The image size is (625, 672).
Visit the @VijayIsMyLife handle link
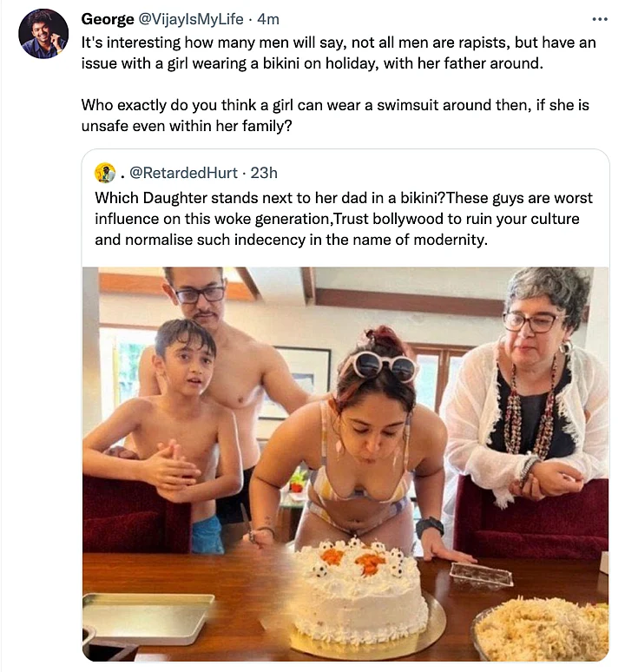click(191, 19)
